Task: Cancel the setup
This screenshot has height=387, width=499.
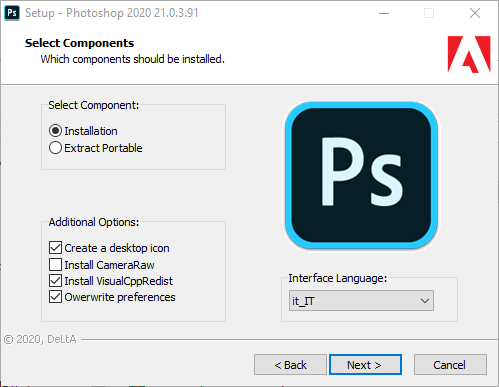Action: click(x=450, y=365)
